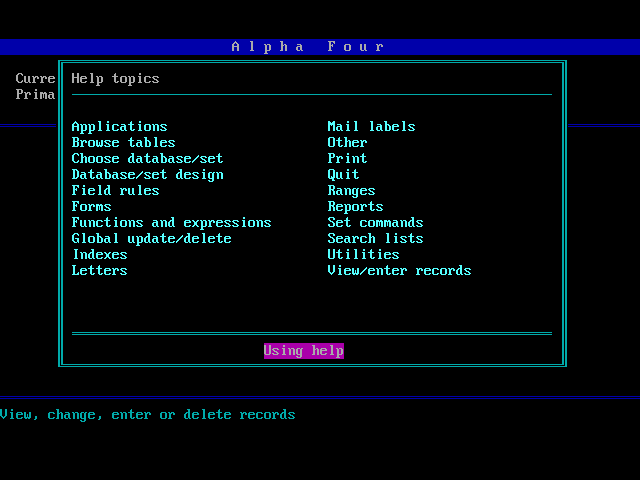Image resolution: width=640 pixels, height=480 pixels.
Task: Open Functions and expressions help topic
Action: click(171, 222)
